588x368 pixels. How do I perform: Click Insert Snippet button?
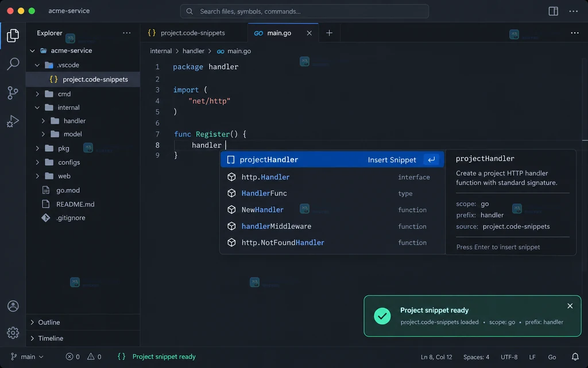coord(392,160)
